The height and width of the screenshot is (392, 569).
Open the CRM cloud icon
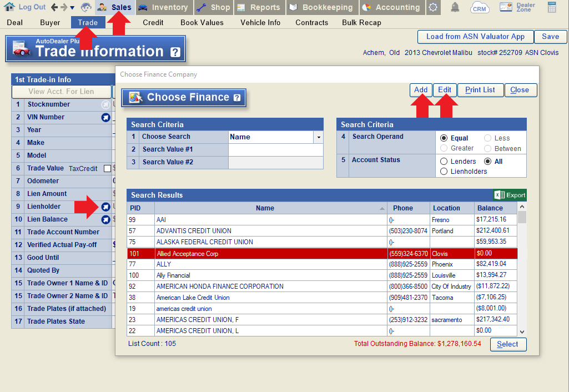click(480, 7)
